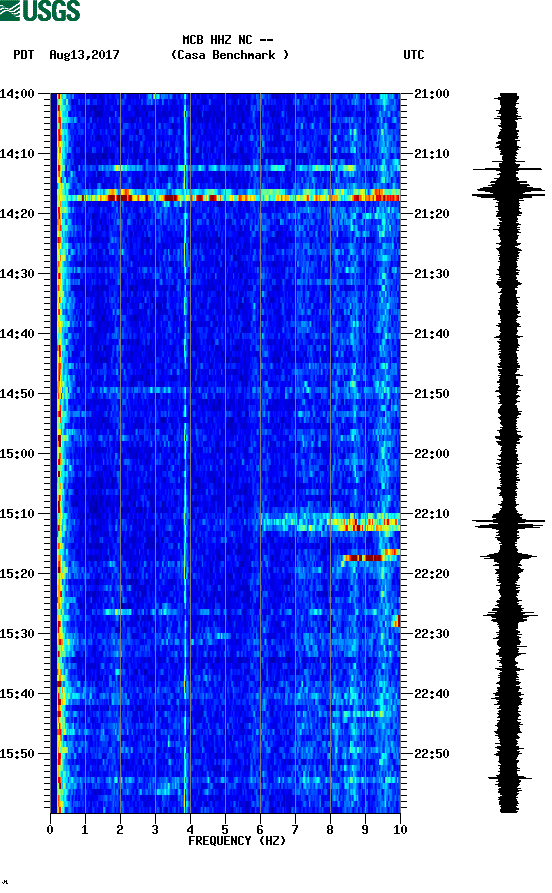The height and width of the screenshot is (893, 552).
Task: Click the 0 Hz frequency tick label
Action: pos(50,829)
